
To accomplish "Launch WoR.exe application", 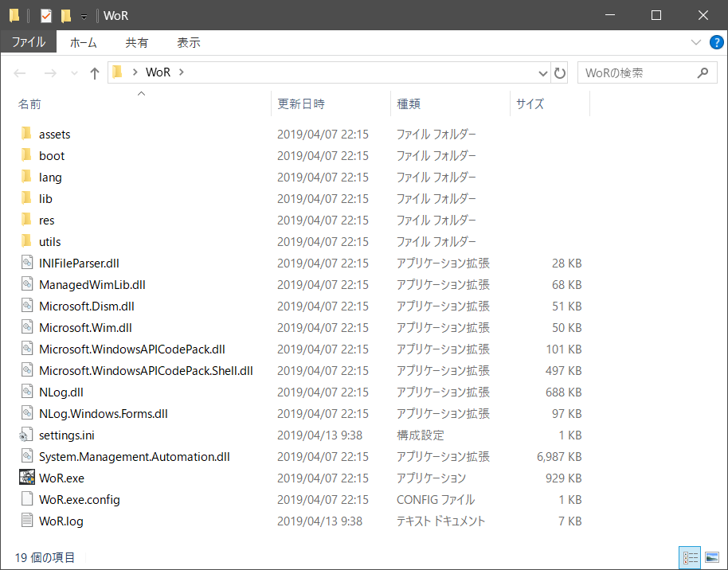I will pos(60,478).
